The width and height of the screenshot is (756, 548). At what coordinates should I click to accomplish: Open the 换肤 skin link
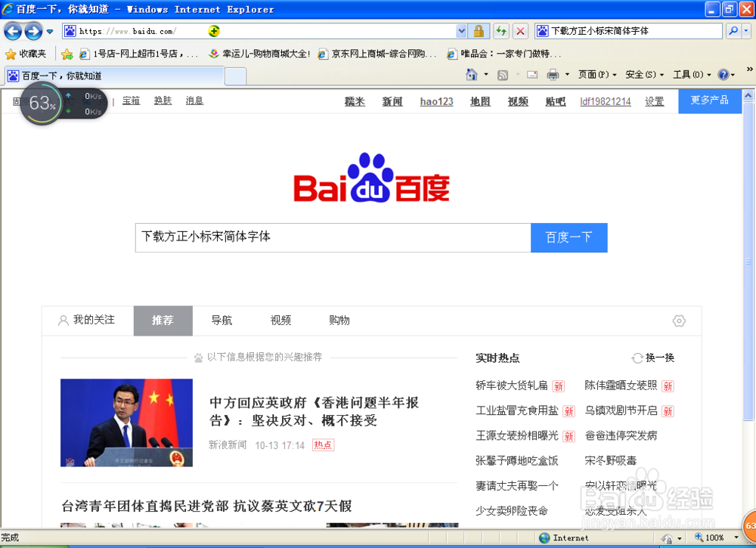(x=163, y=101)
